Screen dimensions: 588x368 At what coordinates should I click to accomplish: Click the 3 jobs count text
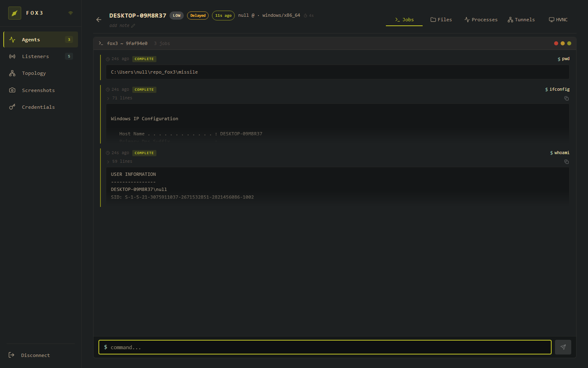[162, 43]
